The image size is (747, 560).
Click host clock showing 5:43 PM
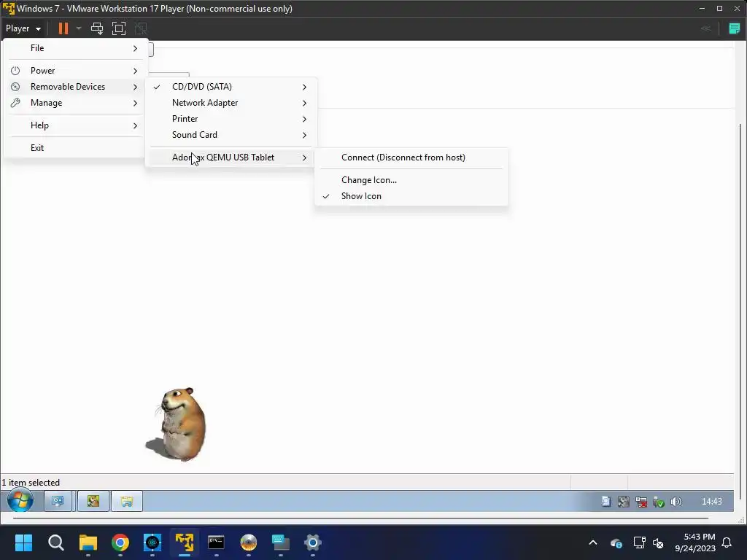point(695,542)
